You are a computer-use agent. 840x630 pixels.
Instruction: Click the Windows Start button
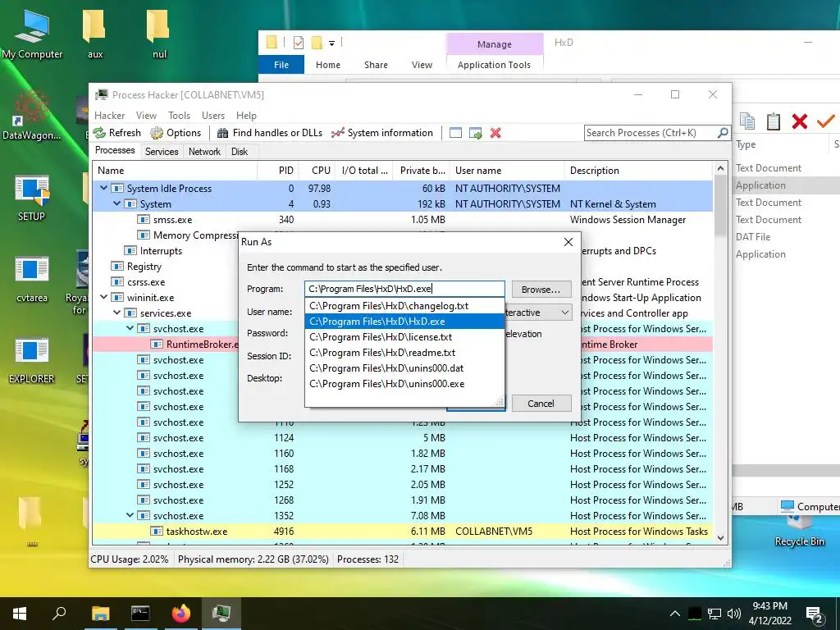[20, 614]
